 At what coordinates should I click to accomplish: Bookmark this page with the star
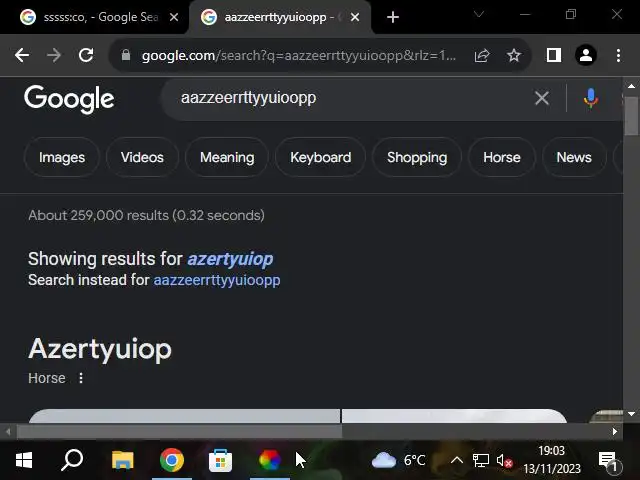(514, 55)
